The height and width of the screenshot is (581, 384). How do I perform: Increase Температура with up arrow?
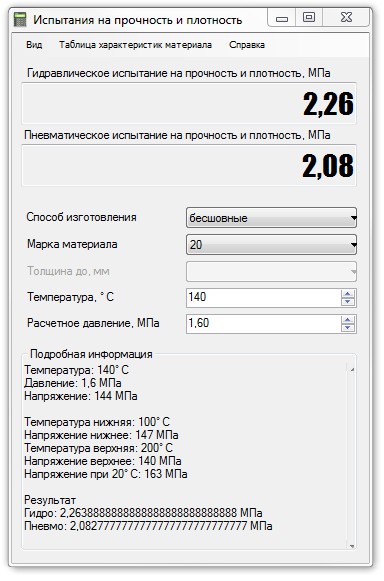348,293
